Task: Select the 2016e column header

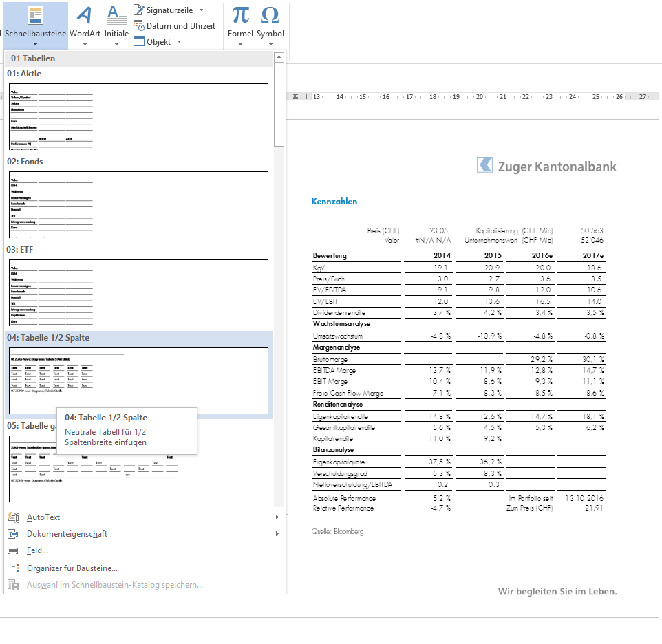Action: pyautogui.click(x=542, y=255)
